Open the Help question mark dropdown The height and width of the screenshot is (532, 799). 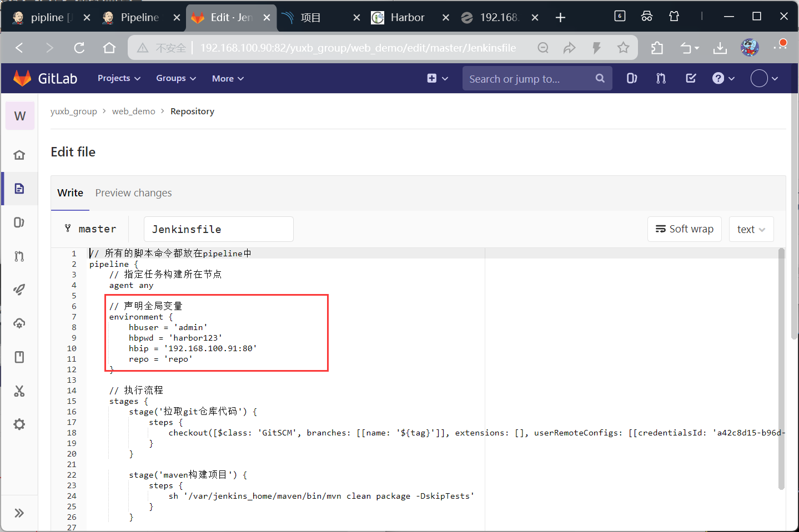pos(723,78)
